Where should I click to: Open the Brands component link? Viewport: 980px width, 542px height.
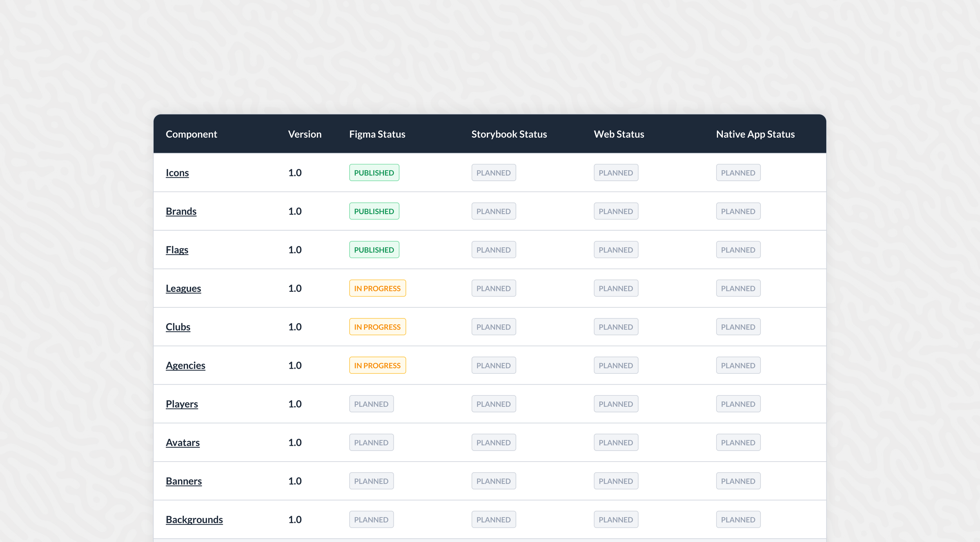[x=181, y=211]
